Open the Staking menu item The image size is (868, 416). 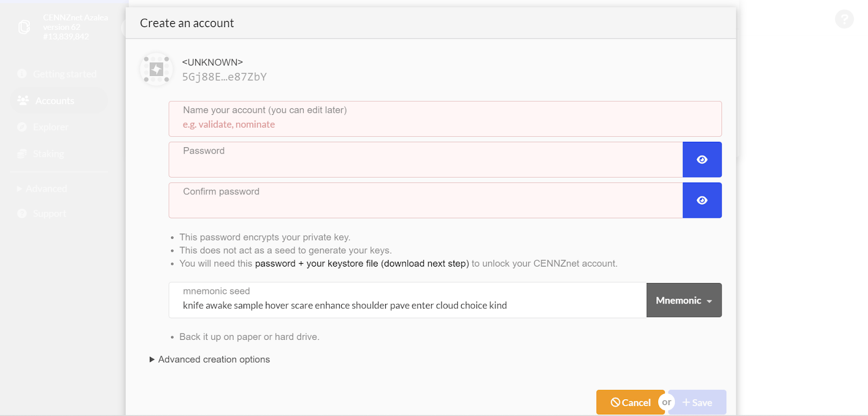48,154
